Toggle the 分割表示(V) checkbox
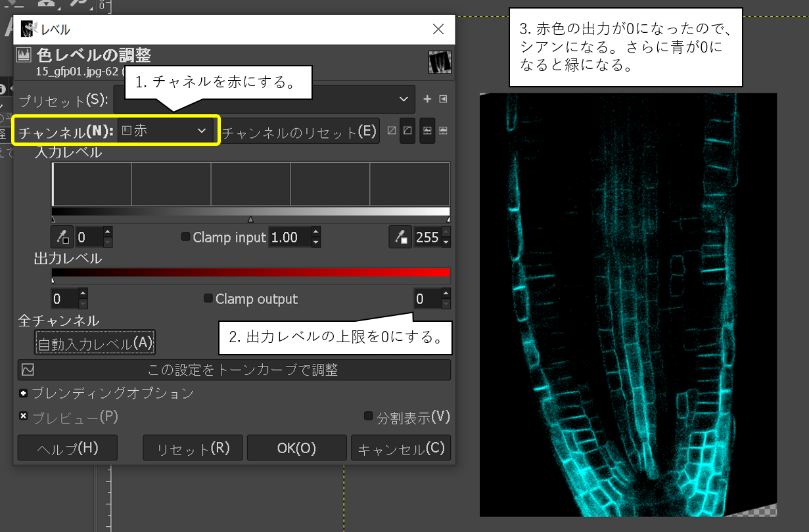 point(369,417)
